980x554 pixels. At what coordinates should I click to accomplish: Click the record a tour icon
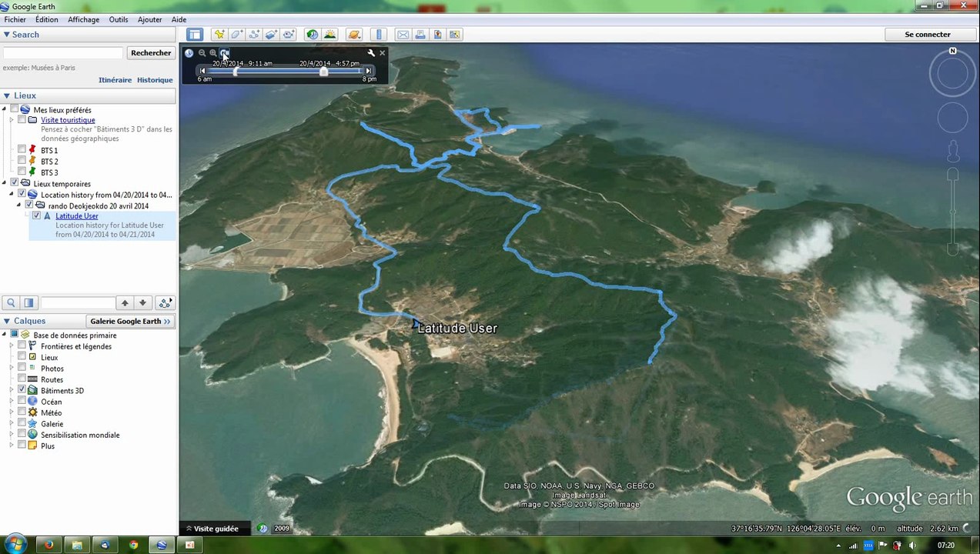pyautogui.click(x=288, y=35)
